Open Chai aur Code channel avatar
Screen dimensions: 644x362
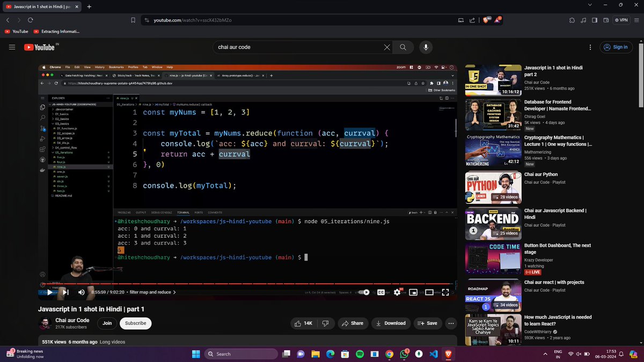coord(45,323)
